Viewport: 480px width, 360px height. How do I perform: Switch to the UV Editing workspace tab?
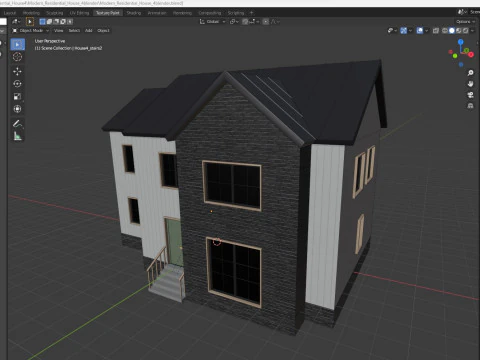[x=79, y=13]
